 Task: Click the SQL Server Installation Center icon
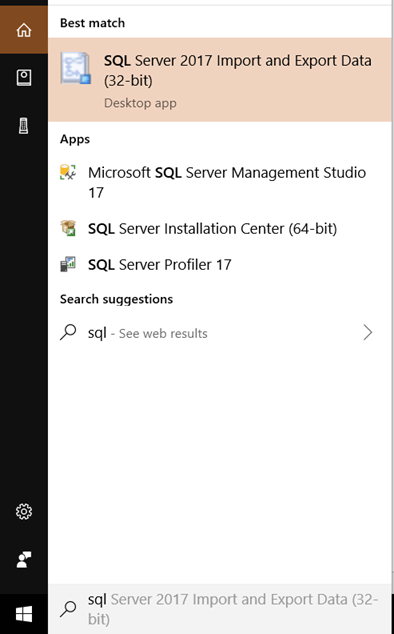pyautogui.click(x=68, y=228)
